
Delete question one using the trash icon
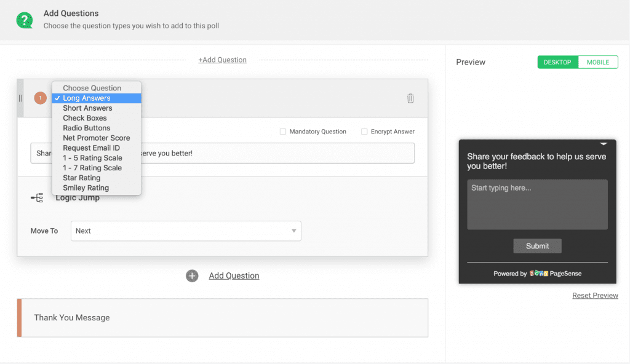point(410,98)
